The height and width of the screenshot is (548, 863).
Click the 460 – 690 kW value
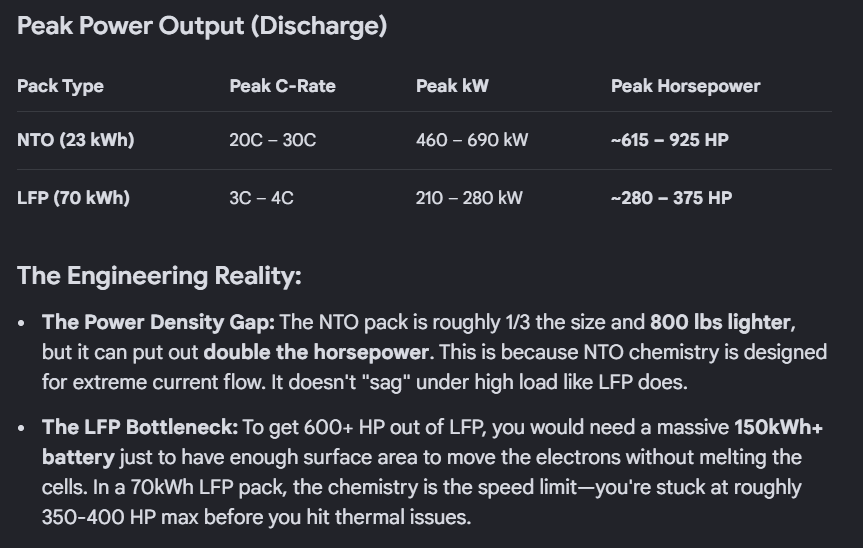[x=471, y=140]
